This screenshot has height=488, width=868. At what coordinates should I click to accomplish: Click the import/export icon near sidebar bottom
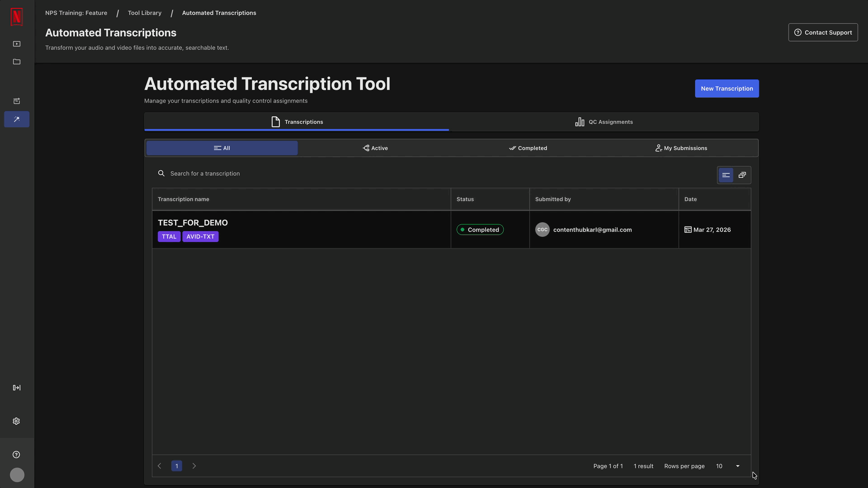tap(16, 387)
